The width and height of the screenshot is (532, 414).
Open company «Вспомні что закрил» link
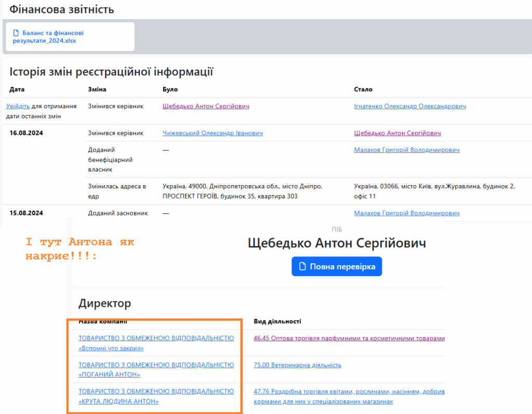pos(156,343)
